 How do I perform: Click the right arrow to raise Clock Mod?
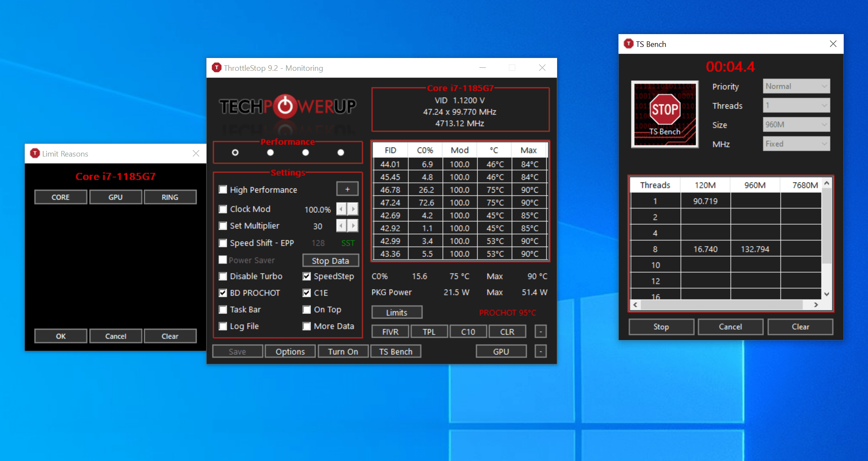[353, 209]
